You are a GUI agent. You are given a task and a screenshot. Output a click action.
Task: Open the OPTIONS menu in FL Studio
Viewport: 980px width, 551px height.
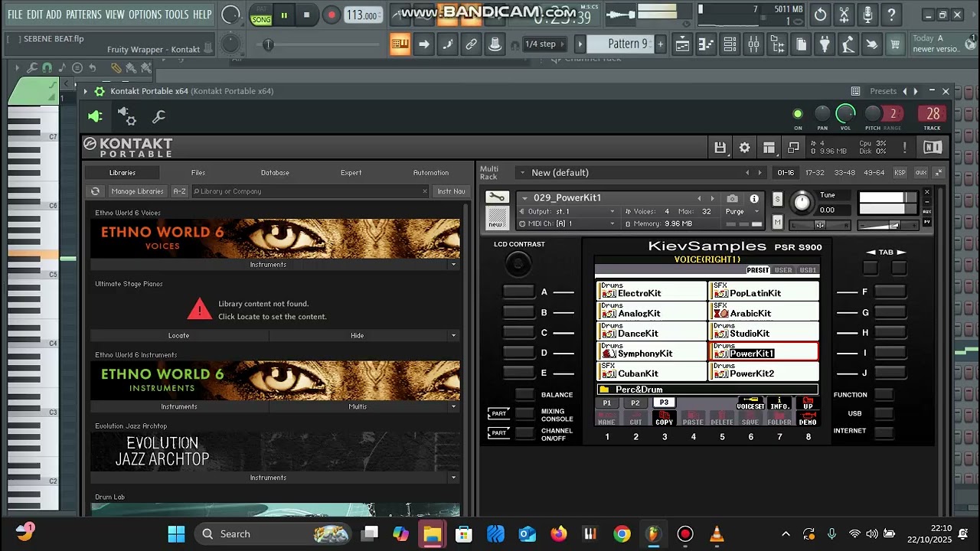[x=145, y=15]
